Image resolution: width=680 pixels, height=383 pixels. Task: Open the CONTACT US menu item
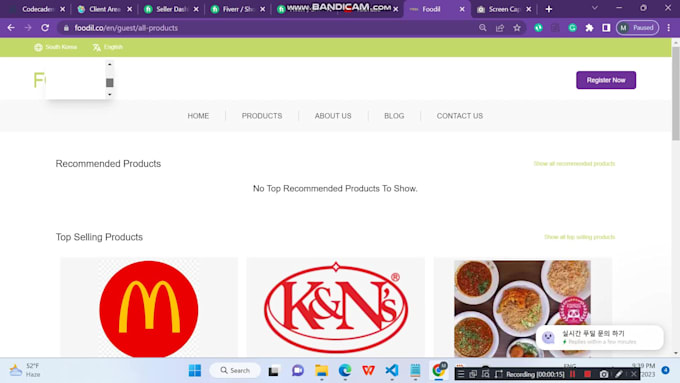click(x=460, y=116)
